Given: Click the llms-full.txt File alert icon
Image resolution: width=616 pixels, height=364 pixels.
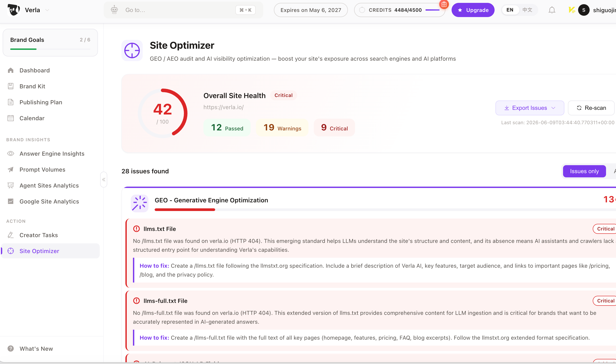Looking at the screenshot, I should 136,301.
